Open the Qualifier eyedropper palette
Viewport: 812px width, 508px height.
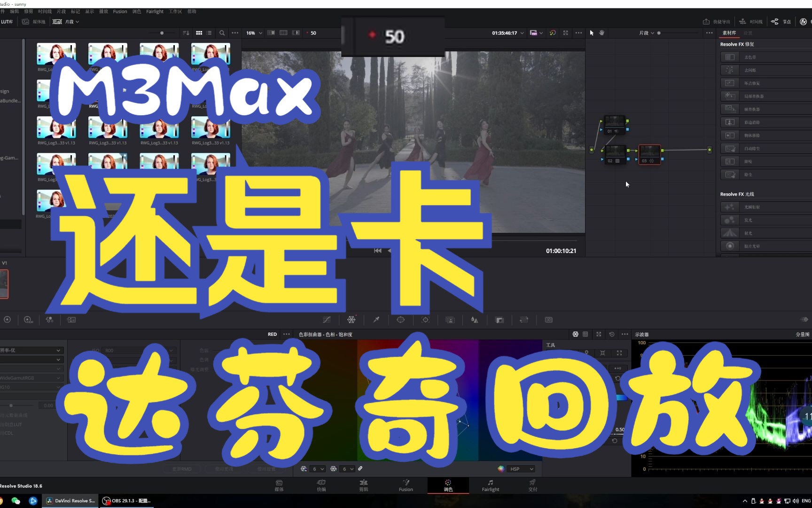[x=376, y=320]
